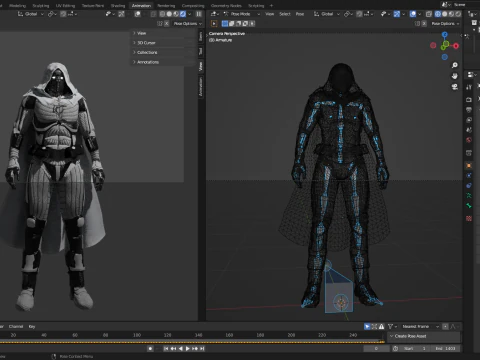Click the zoom view magnifier icon
Image resolution: width=480 pixels, height=360 pixels.
pos(455,65)
